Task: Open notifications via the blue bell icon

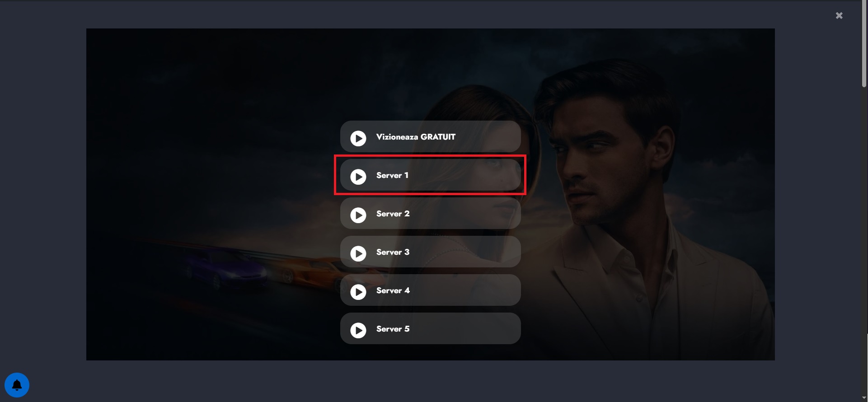Action: coord(17,385)
